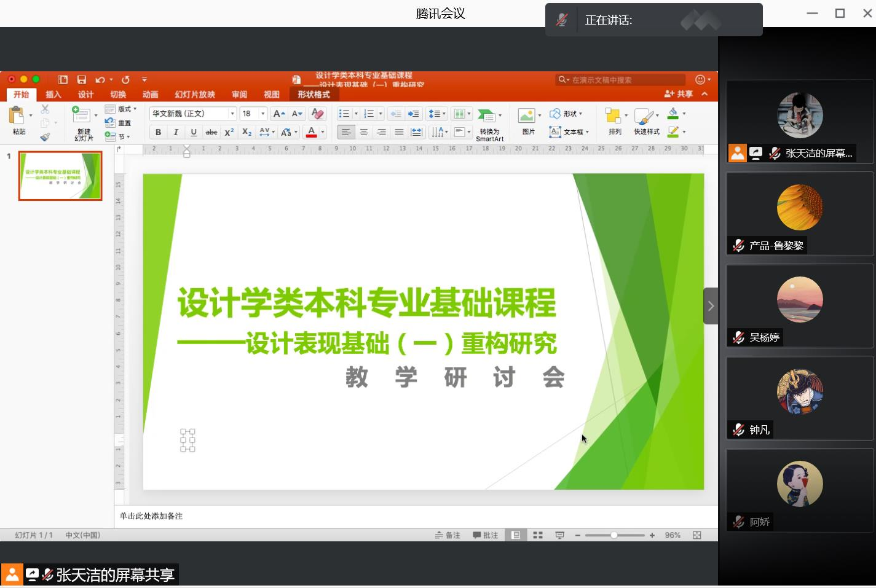Click the 备注 notes button in status bar
This screenshot has height=588, width=876.
coord(448,535)
